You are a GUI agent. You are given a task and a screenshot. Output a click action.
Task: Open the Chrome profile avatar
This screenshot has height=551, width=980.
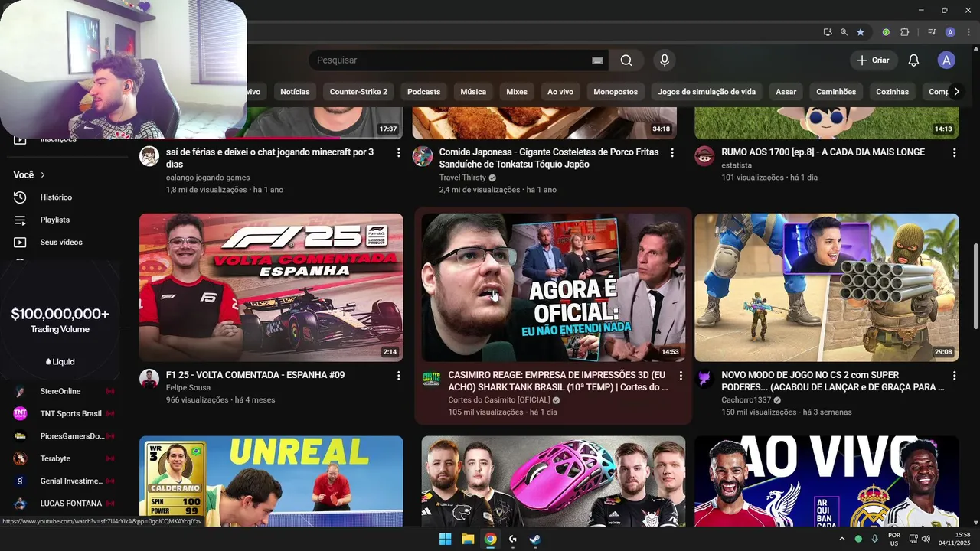pos(950,32)
